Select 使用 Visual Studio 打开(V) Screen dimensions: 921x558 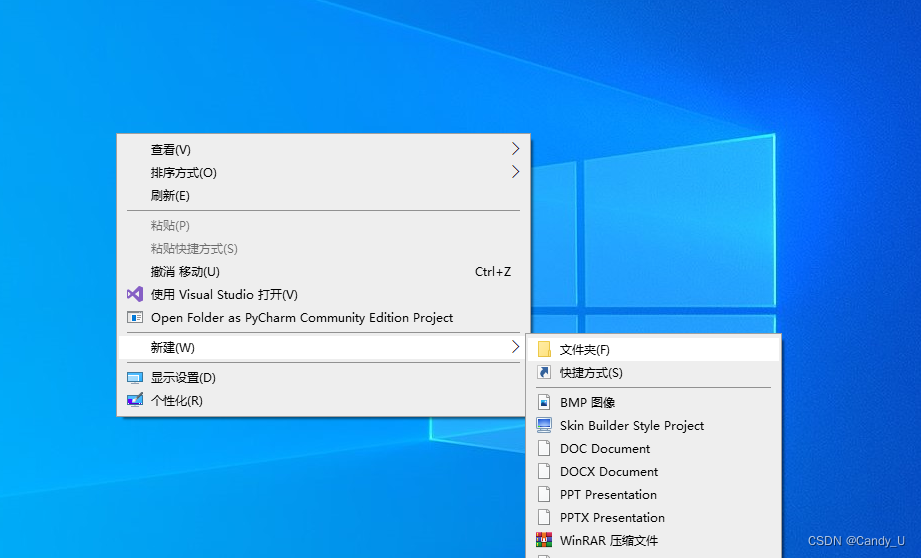pos(324,294)
